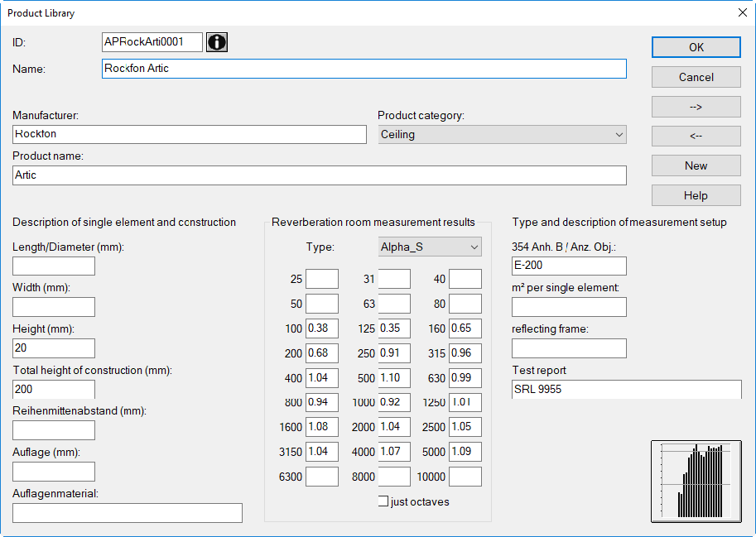756x537 pixels.
Task: Select the 200 Hz field showing 0.68
Action: [x=322, y=353]
